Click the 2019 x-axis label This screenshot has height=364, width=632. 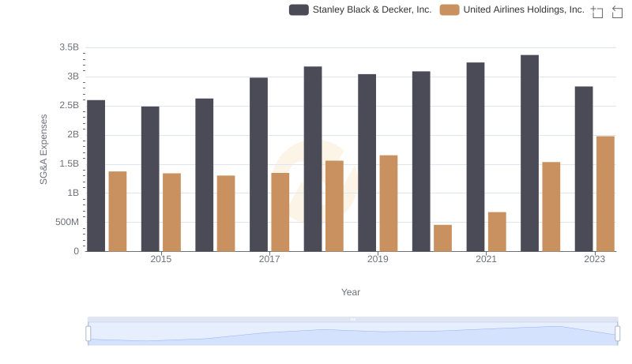pyautogui.click(x=378, y=259)
